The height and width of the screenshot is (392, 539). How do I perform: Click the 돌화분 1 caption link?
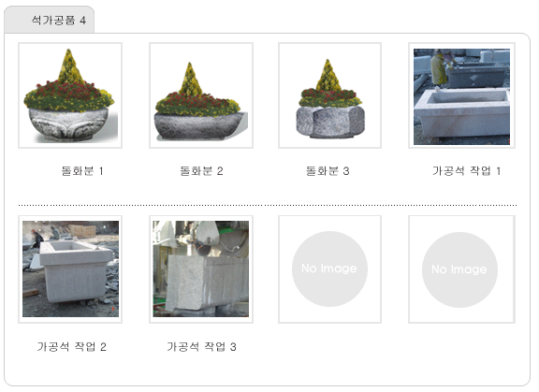pos(82,171)
